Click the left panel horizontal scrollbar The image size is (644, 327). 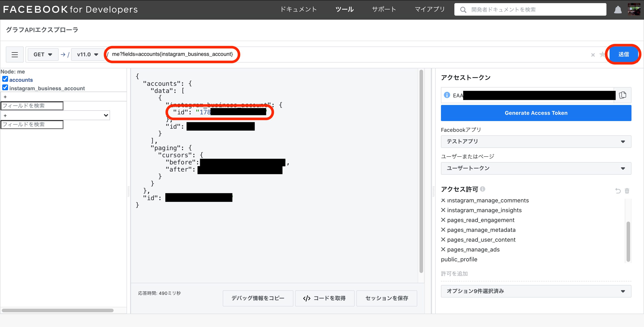pos(57,310)
